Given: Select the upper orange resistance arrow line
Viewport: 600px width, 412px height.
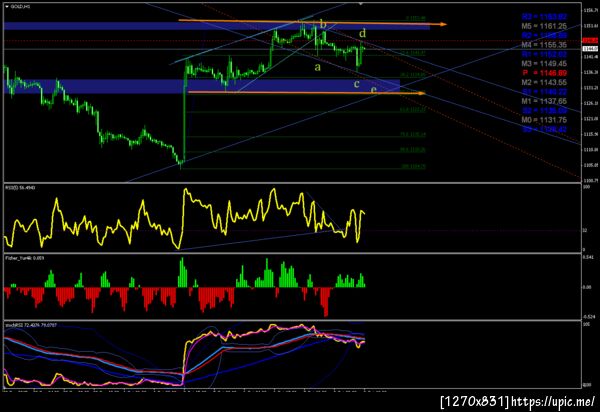Looking at the screenshot, I should click(x=312, y=22).
